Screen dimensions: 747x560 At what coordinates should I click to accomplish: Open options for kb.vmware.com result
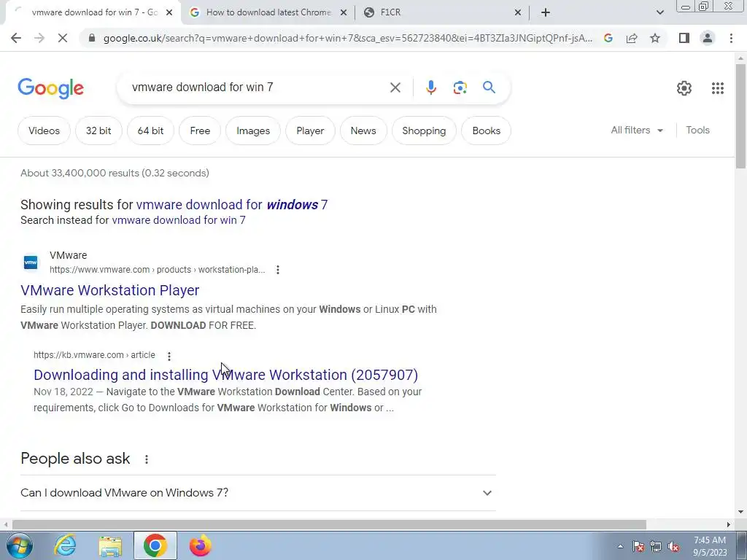pos(169,356)
